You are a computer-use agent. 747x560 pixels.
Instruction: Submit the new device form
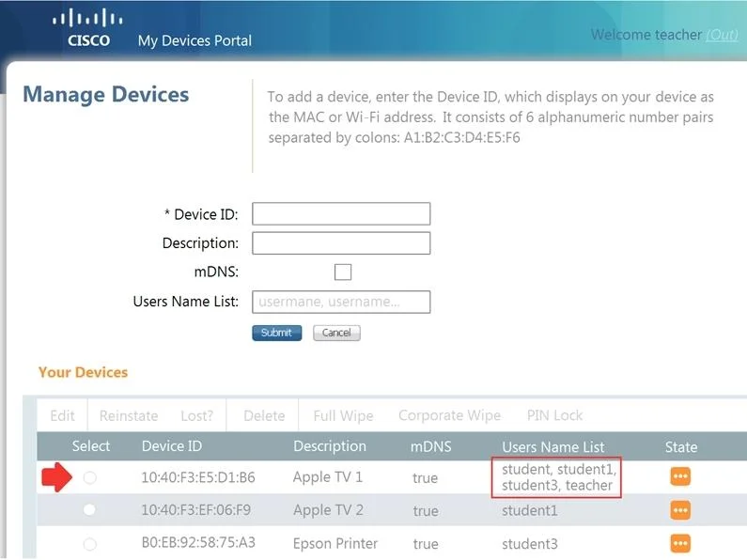coord(277,333)
